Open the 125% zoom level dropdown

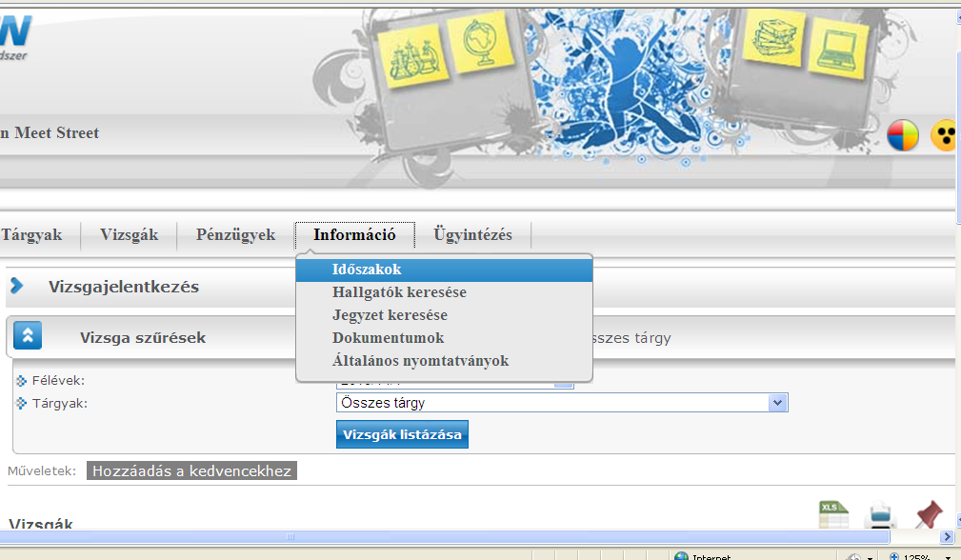tap(948, 557)
